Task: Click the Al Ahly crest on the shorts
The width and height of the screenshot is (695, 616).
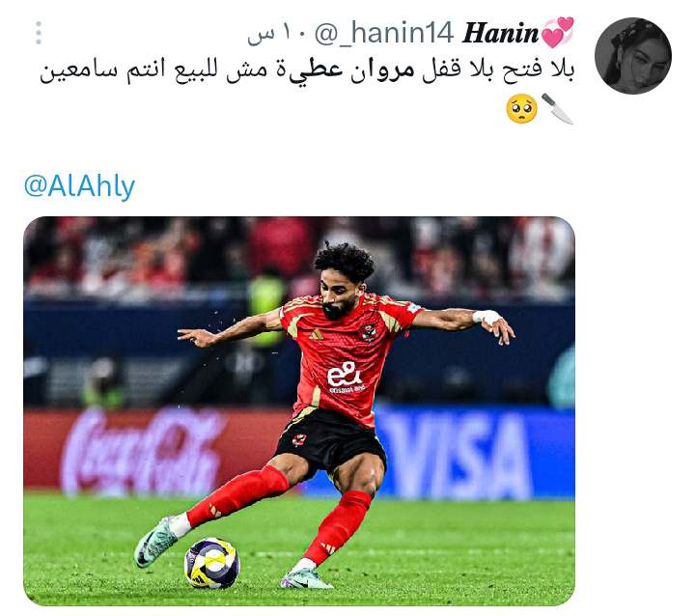Action: click(x=299, y=439)
